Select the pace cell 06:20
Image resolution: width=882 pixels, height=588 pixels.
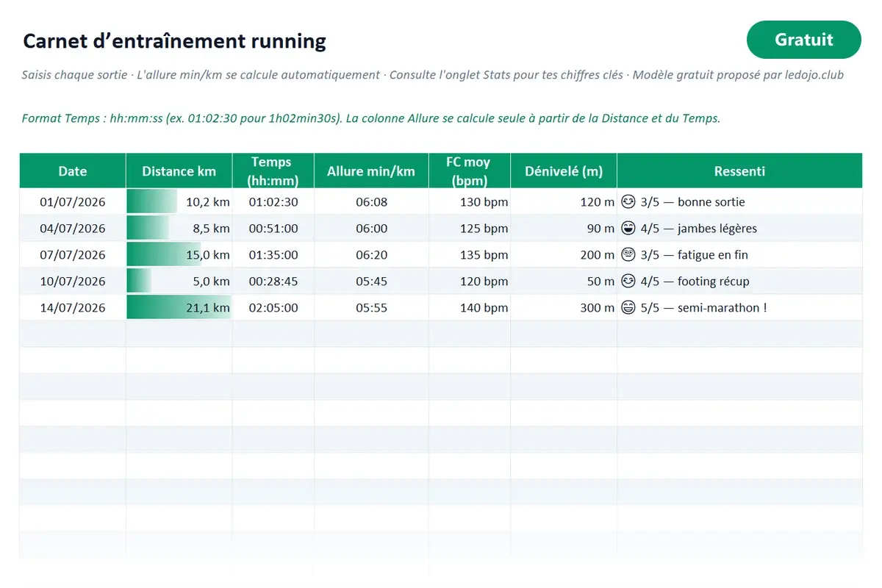(x=371, y=255)
